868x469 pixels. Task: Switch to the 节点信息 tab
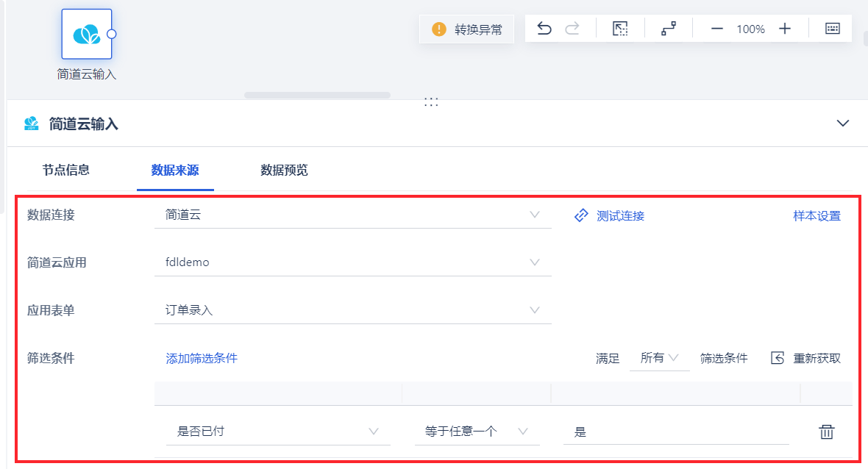click(66, 171)
